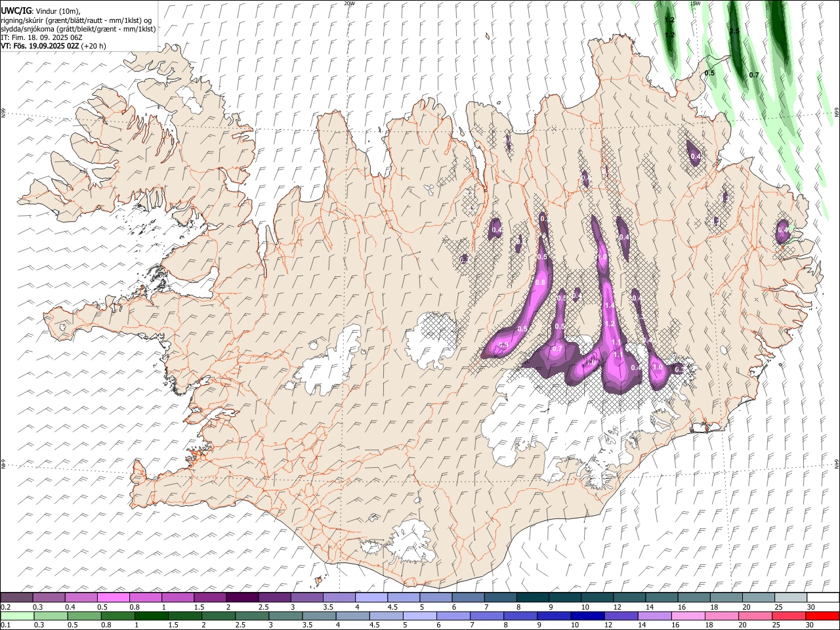Image resolution: width=840 pixels, height=630 pixels.
Task: Pick the violet bottom swatch between 12 and 14
Action: (620, 616)
